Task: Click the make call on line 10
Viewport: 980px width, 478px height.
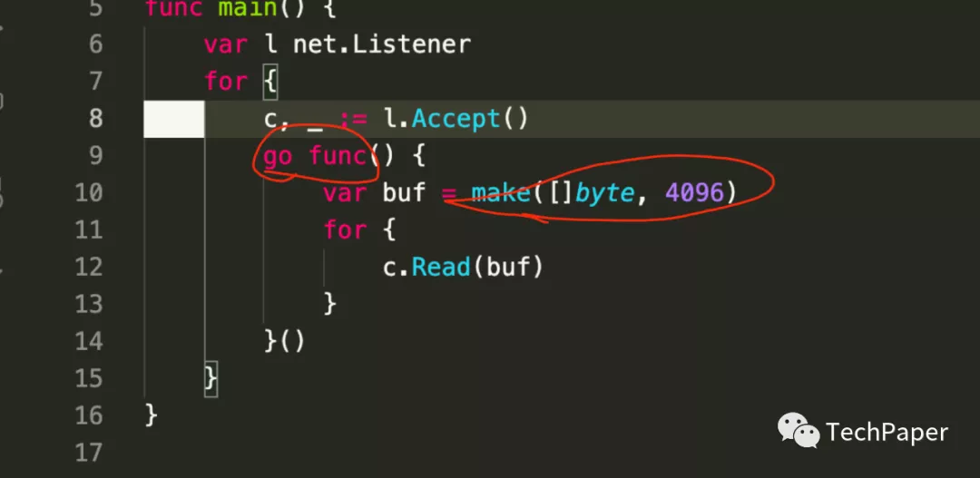Action: (x=501, y=193)
